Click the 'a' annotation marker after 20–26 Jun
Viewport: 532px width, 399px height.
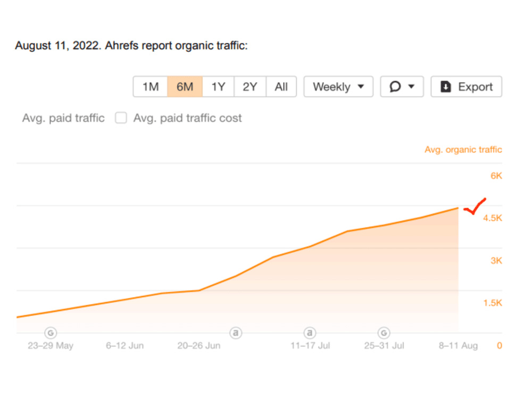(x=236, y=333)
